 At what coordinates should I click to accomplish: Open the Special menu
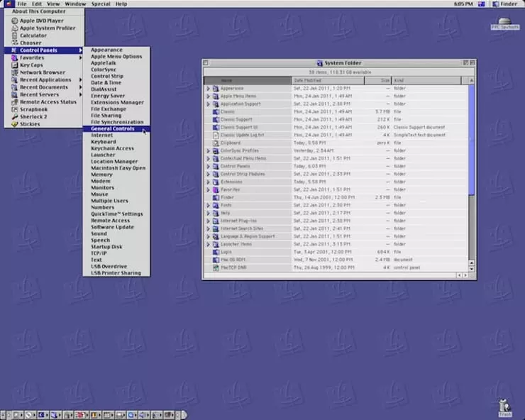pyautogui.click(x=100, y=4)
